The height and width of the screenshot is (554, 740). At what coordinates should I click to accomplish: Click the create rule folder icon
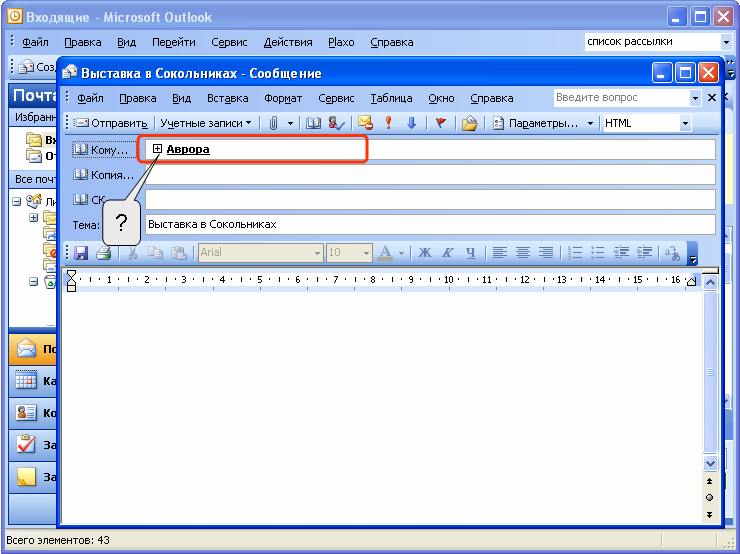[x=470, y=123]
